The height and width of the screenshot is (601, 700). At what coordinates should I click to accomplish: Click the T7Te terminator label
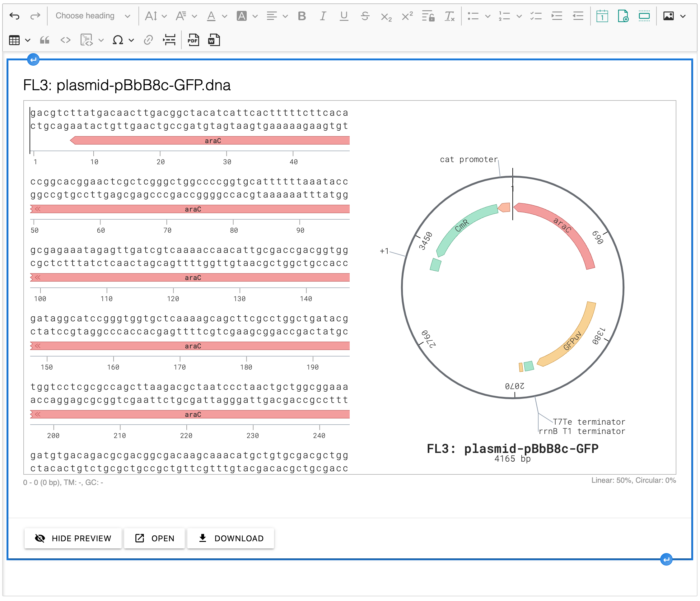pos(589,422)
